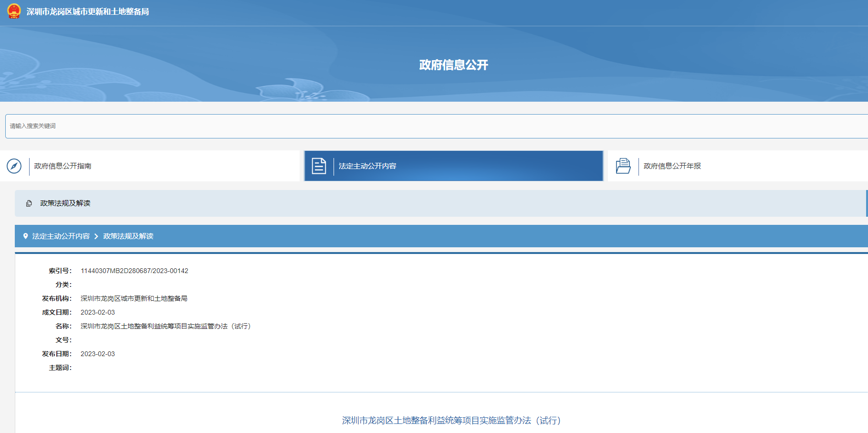Screen dimensions: 868x433
Task: Select the 政策法规及解读 sidebar category
Action: 65,203
